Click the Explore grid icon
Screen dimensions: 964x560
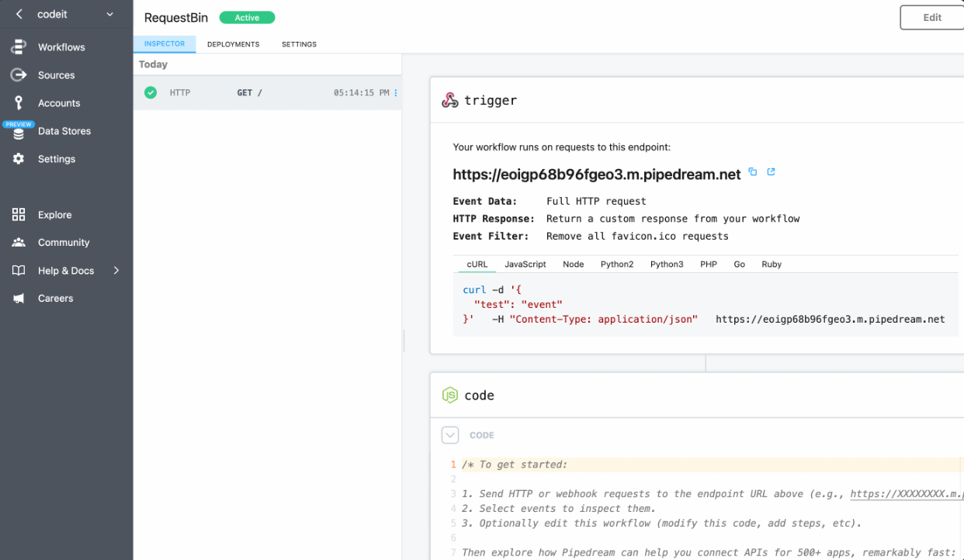pos(19,215)
